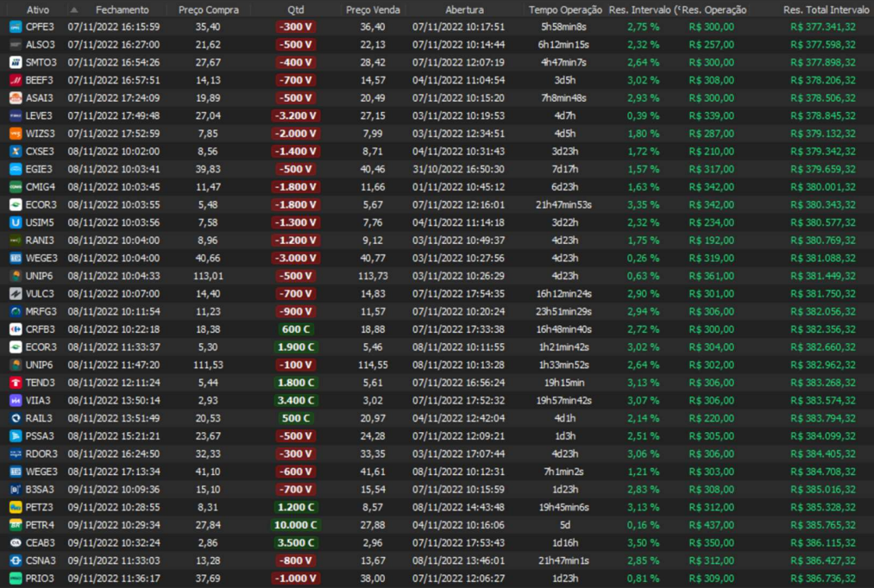Screen dimensions: 874x588
Task: Select the PETR4 Petrobras logo icon
Action: point(16,525)
